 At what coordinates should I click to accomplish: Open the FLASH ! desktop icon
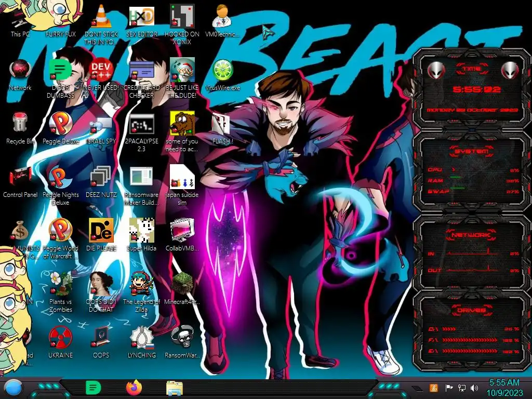tap(222, 128)
